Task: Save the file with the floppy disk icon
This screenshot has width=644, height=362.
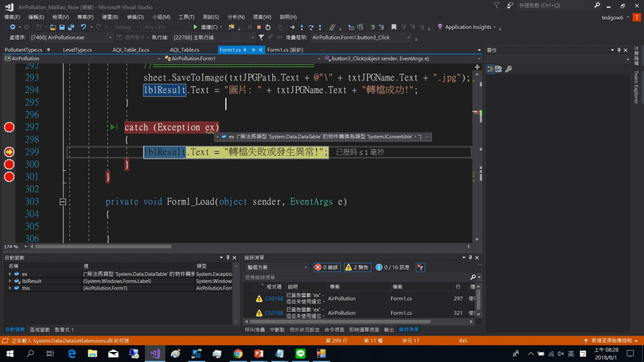Action: click(62, 27)
